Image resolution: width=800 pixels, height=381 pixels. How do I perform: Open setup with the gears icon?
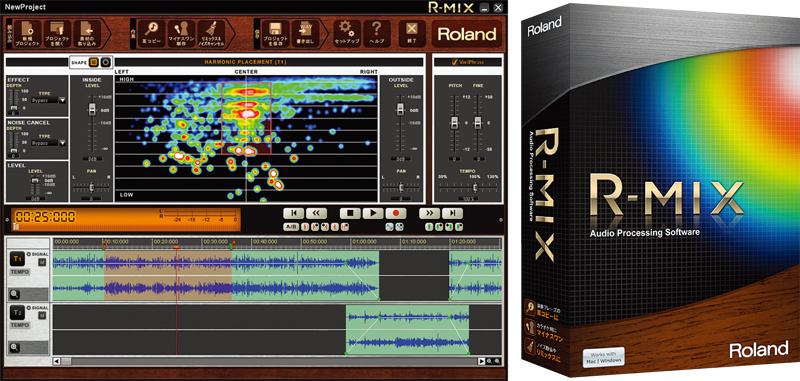pyautogui.click(x=347, y=34)
